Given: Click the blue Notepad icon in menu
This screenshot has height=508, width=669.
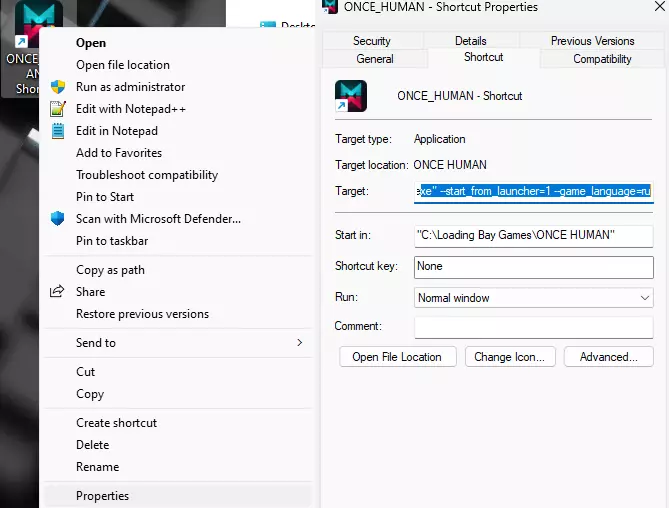Looking at the screenshot, I should (x=58, y=131).
